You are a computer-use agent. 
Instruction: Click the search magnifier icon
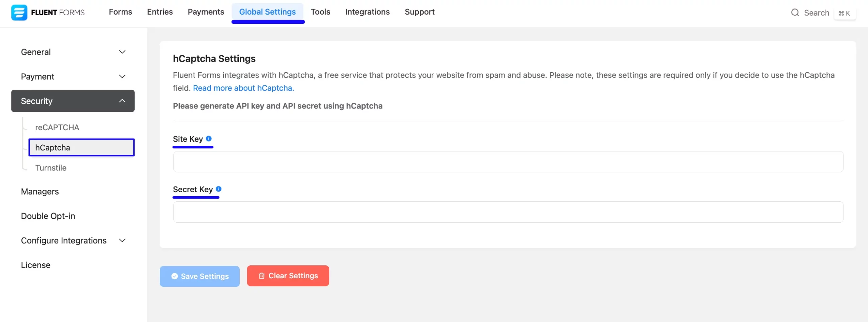coord(795,13)
